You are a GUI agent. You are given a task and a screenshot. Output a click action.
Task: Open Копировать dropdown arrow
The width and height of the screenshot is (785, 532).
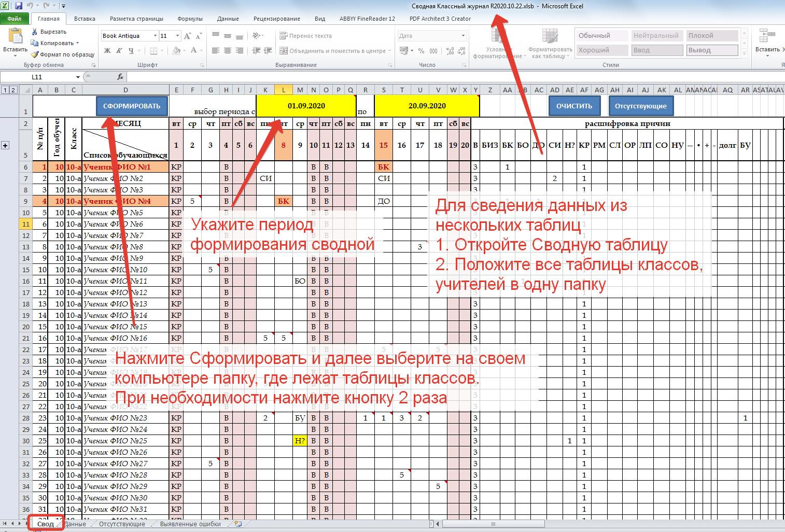pos(77,43)
